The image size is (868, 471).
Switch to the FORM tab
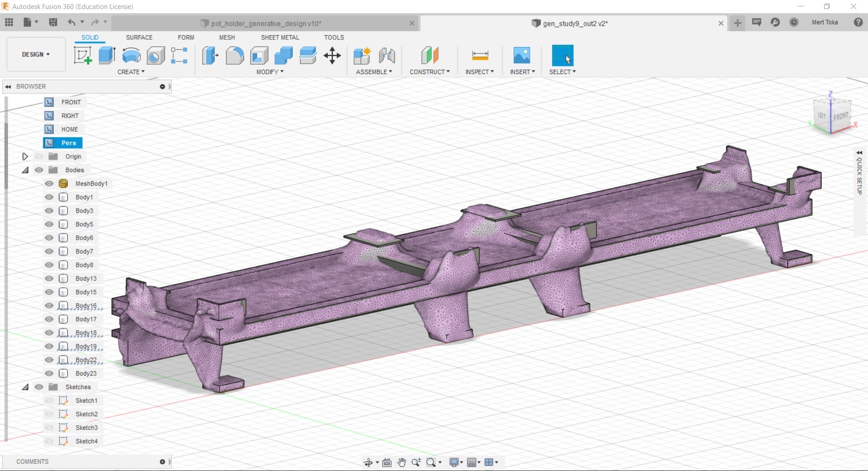point(186,38)
